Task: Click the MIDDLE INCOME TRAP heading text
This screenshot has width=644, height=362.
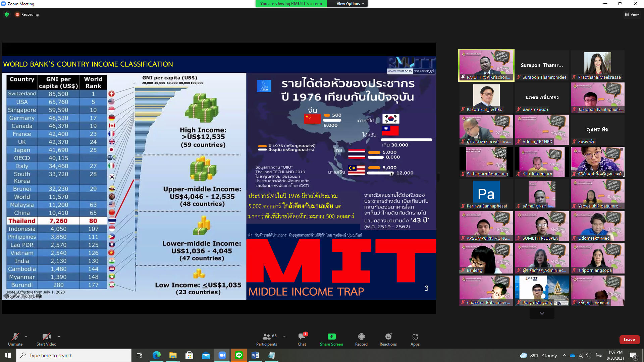Action: click(x=306, y=292)
